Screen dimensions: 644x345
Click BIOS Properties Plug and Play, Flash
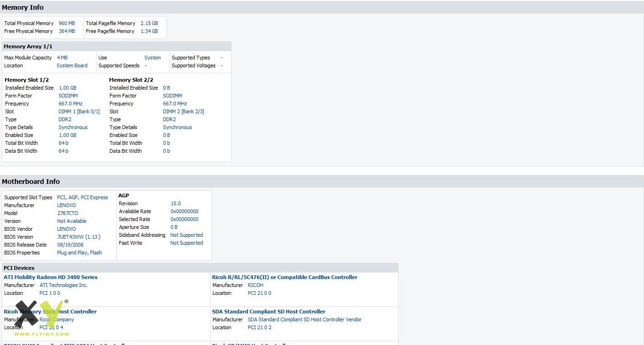(79, 253)
